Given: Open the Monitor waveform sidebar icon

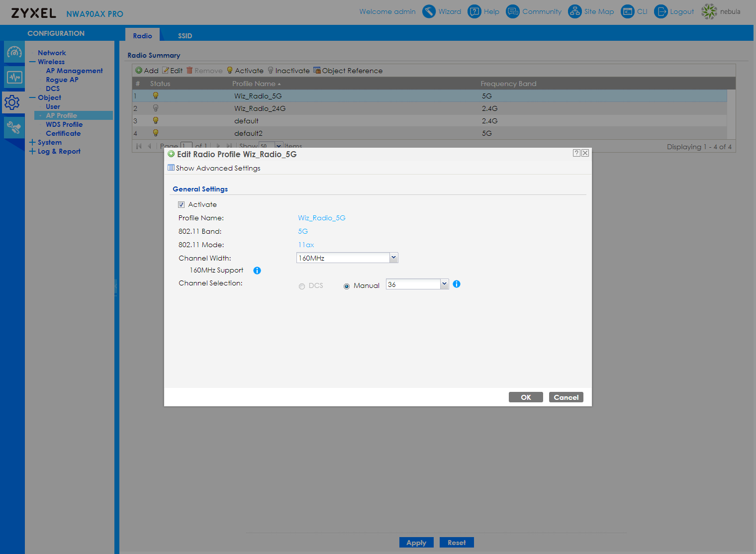Looking at the screenshot, I should [14, 77].
